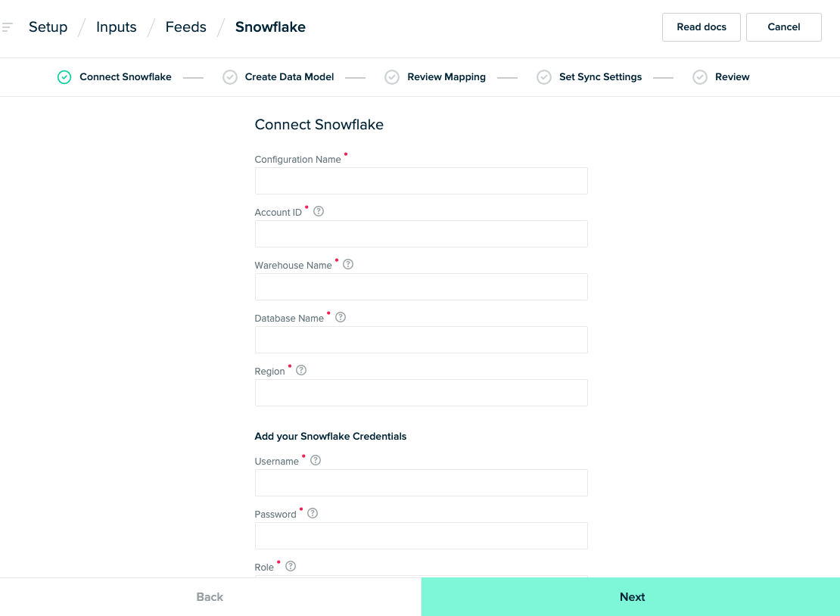Click the Snowflake breadcrumb title
The width and height of the screenshot is (840, 616).
pos(270,27)
